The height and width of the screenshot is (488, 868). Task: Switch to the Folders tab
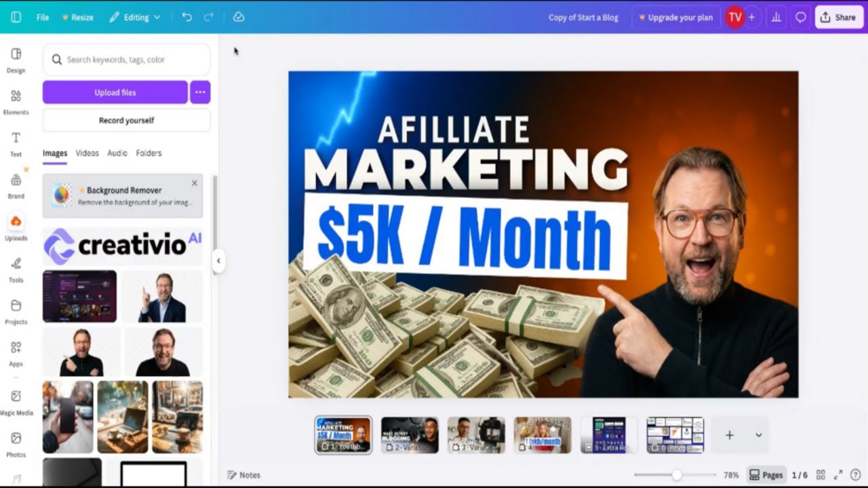pos(149,153)
